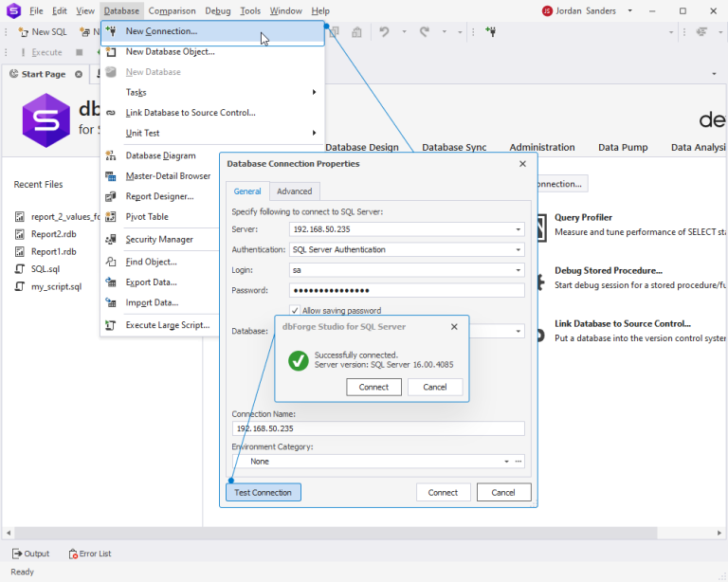Open the Database dropdown arrow

[519, 331]
